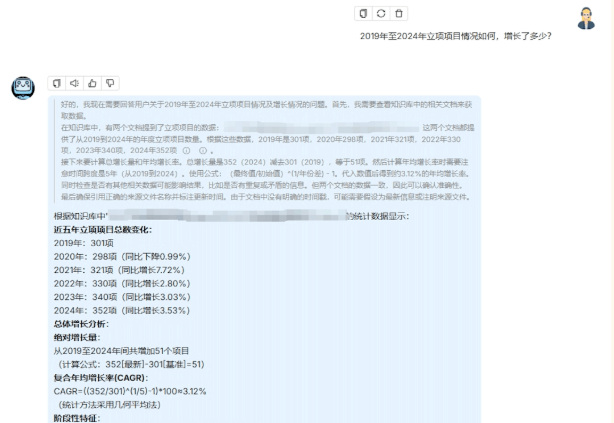The image size is (614, 423).
Task: Open first citation icon after 2024年352项
Action: tap(187, 150)
